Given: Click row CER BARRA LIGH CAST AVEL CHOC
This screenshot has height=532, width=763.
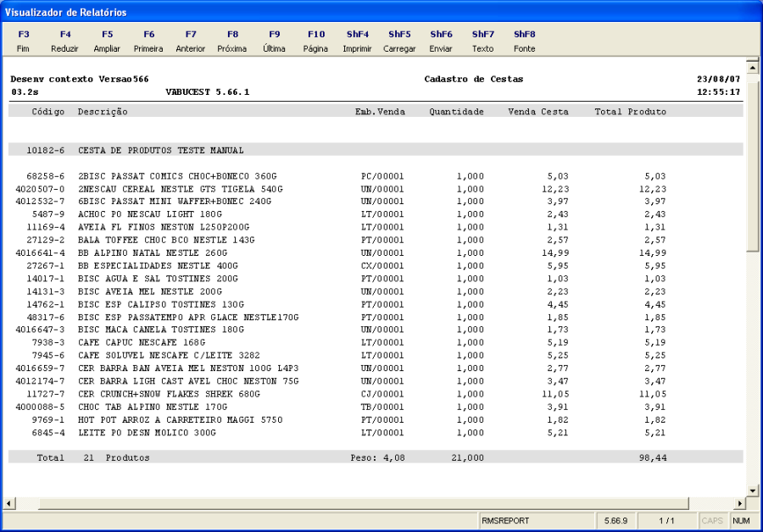Looking at the screenshot, I should (341, 381).
